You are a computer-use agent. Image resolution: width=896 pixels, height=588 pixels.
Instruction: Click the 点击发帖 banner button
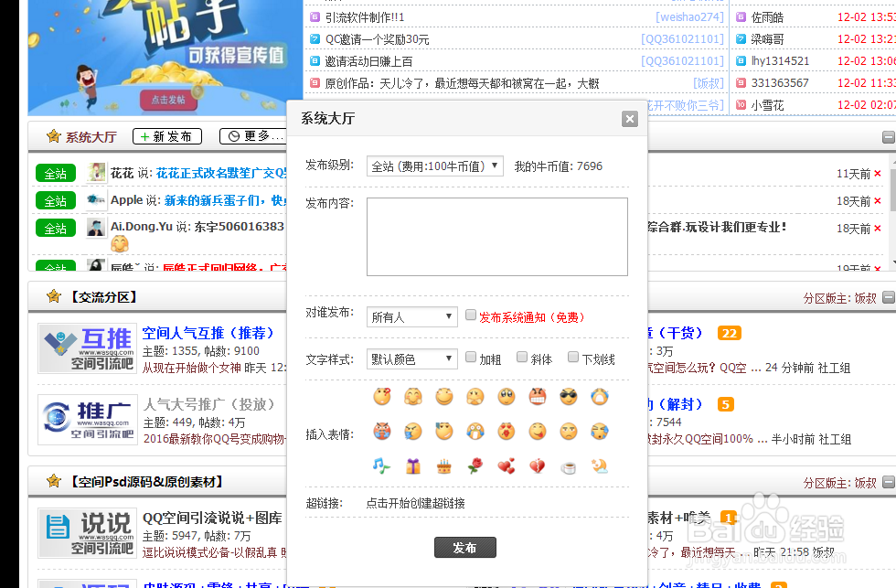(x=168, y=100)
